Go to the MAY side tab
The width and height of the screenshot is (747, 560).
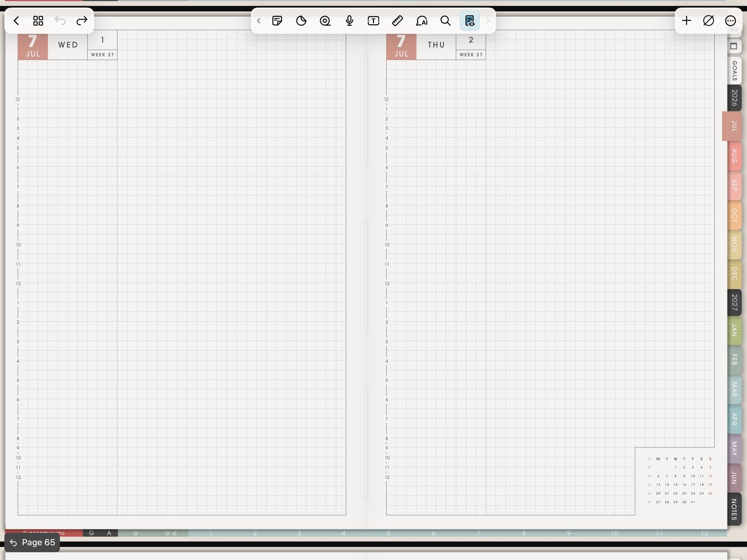tap(734, 448)
